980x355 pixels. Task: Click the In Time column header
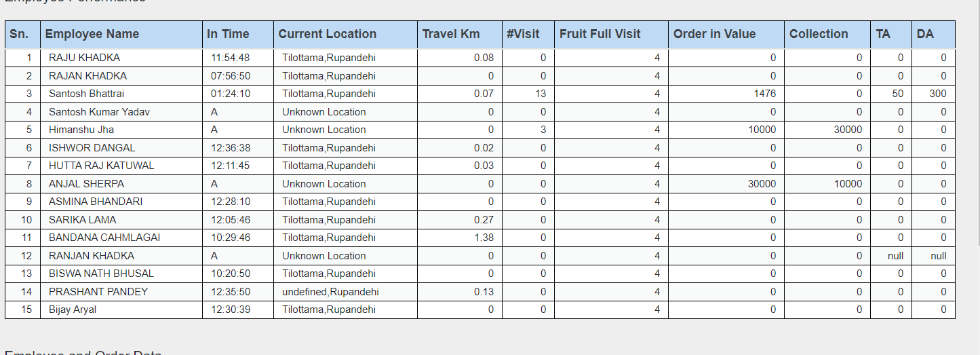point(228,34)
